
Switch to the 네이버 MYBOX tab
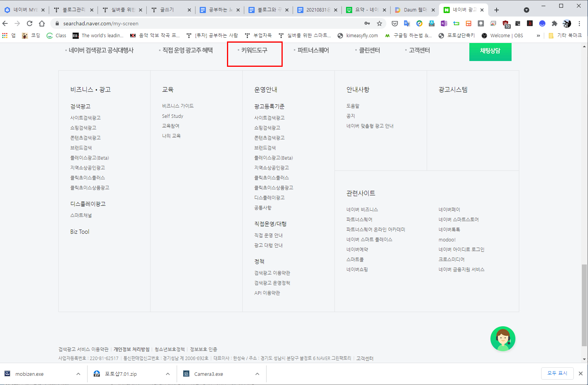(x=24, y=10)
